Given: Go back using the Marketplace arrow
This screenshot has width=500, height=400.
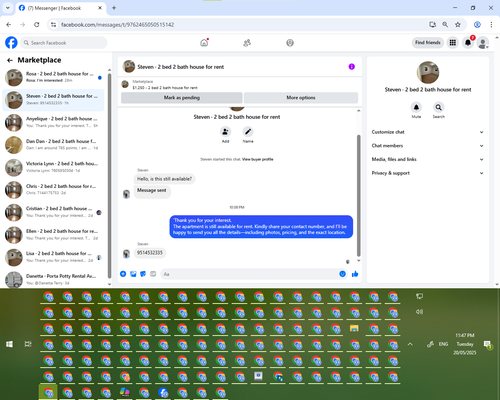Looking at the screenshot, I should click(10, 60).
